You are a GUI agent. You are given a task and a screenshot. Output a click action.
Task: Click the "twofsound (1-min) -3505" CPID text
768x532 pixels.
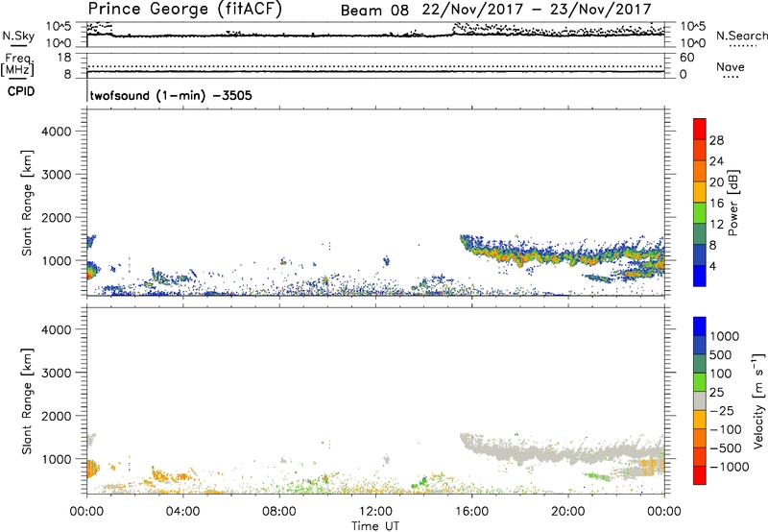[171, 95]
